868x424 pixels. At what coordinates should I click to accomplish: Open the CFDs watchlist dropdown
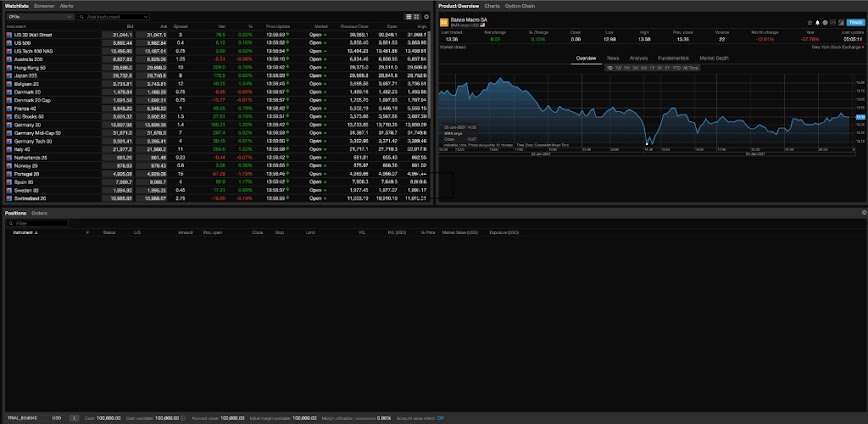pos(38,17)
